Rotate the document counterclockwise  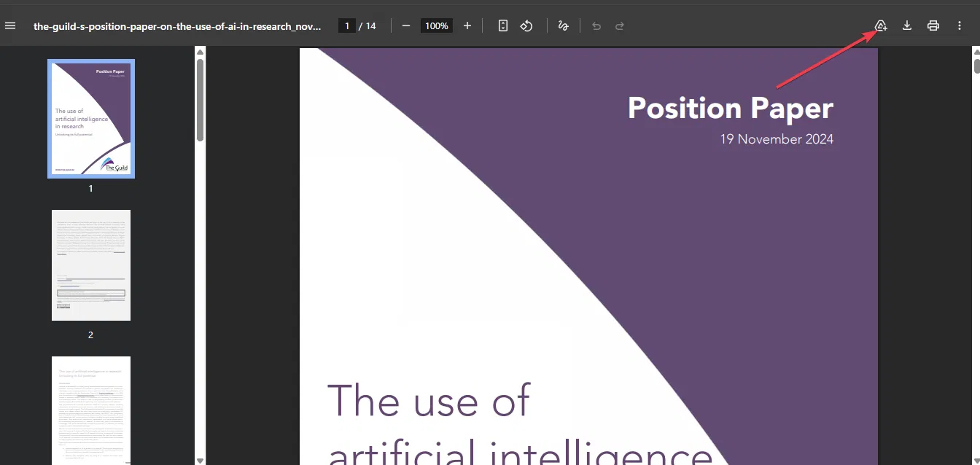click(526, 26)
